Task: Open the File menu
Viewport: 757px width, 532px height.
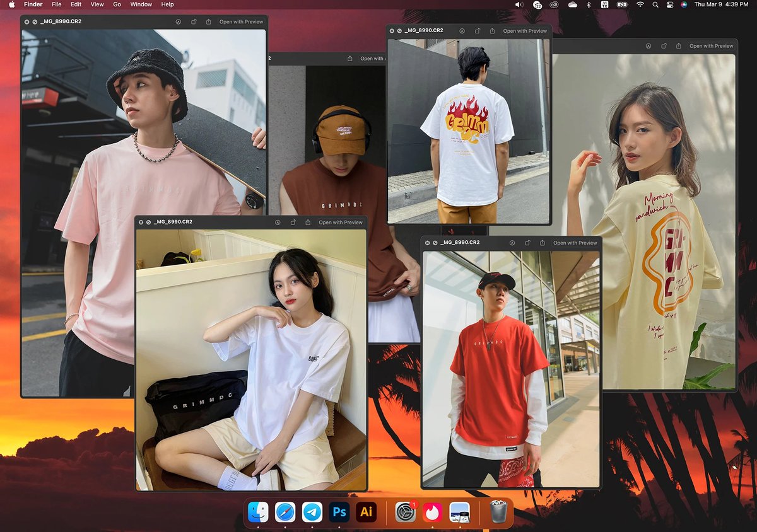Action: coord(57,4)
